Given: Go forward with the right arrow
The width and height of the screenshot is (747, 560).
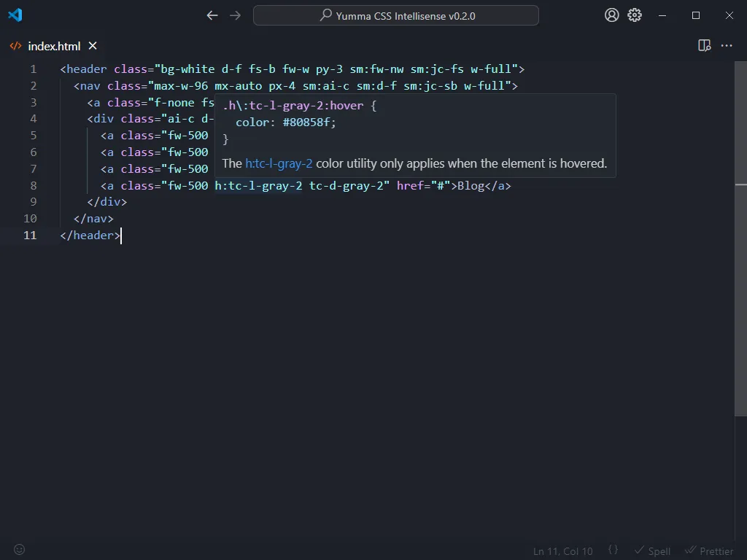Looking at the screenshot, I should (236, 16).
